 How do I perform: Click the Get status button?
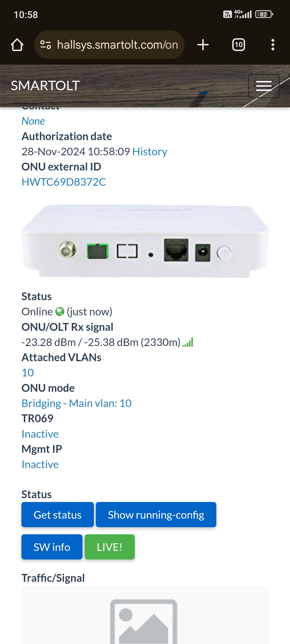click(58, 515)
